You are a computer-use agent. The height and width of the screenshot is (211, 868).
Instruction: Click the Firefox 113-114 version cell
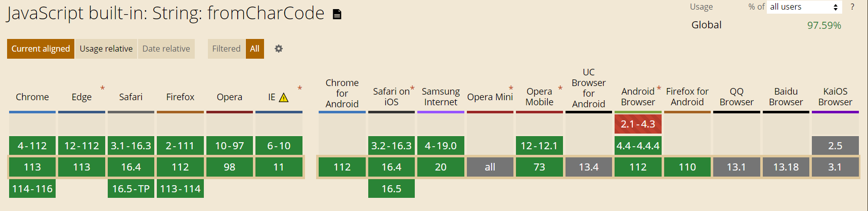[180, 189]
